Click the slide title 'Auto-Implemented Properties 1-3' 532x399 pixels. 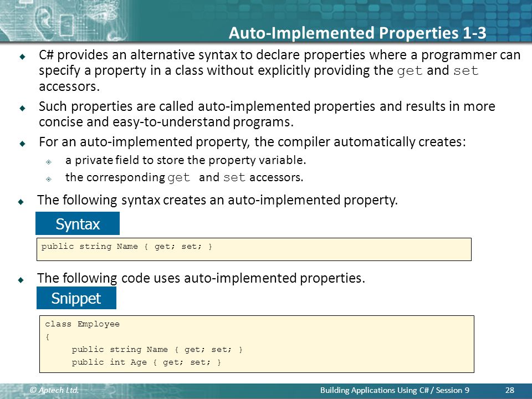357,33
